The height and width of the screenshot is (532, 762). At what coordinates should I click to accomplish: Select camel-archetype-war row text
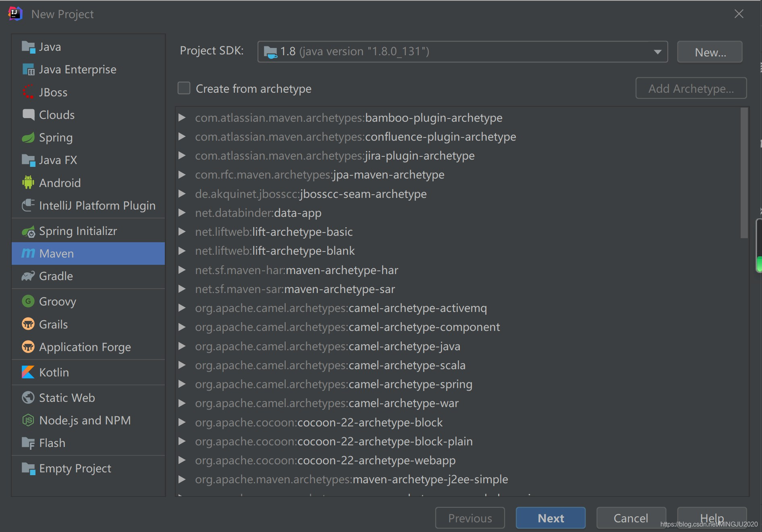click(327, 403)
